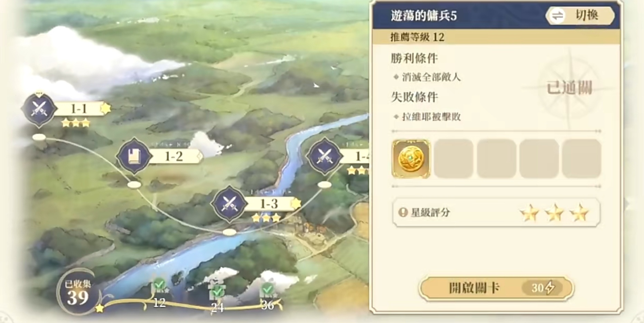Select stage 1-4 crossed swords icon
644x323 pixels.
324,156
